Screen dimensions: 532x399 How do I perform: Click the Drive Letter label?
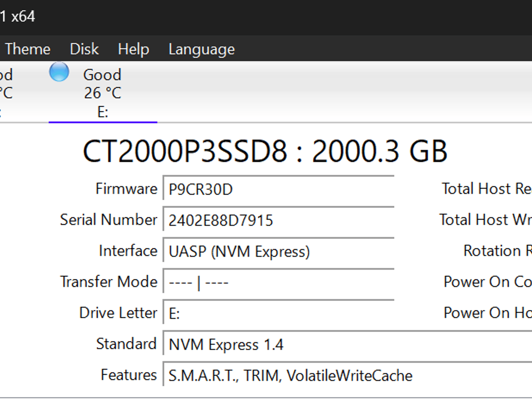click(118, 313)
